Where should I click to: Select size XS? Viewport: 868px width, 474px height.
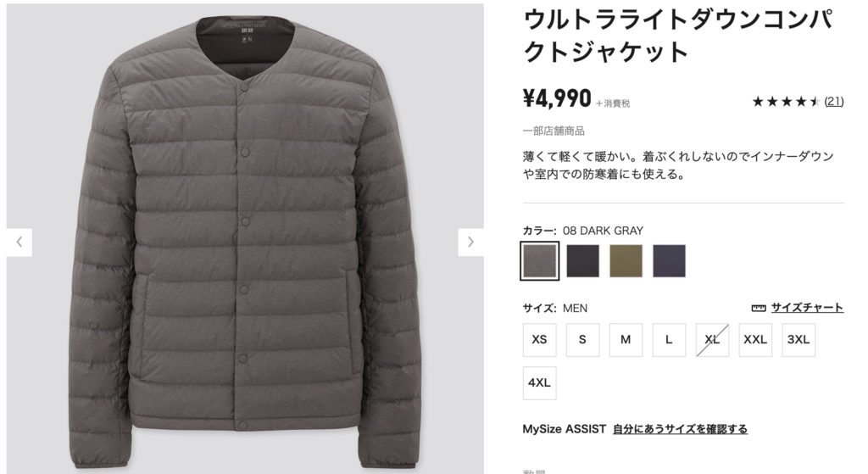click(540, 340)
